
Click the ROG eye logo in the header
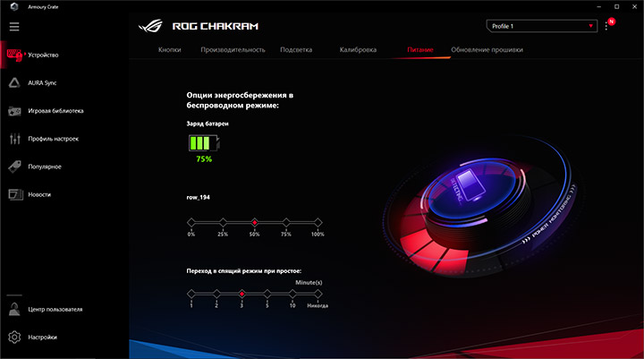point(150,26)
